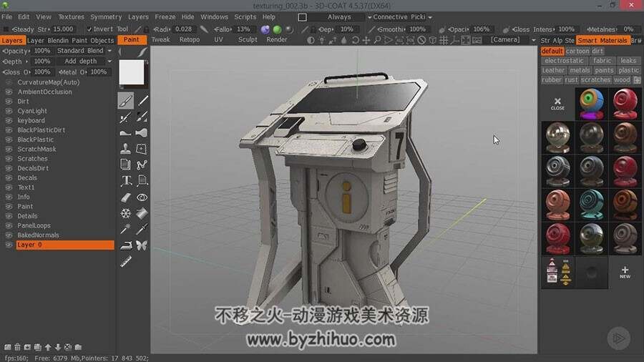
Task: Click the no-entry circle icon in viewport bar
Action: point(421,40)
